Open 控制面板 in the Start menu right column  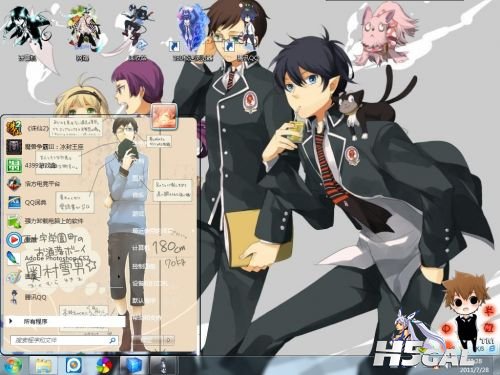coord(144,266)
